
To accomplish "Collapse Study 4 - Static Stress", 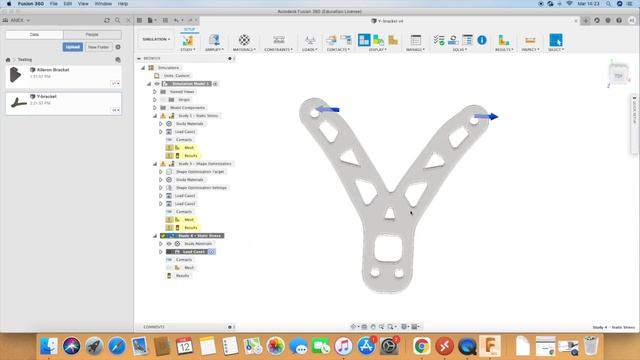I will [x=155, y=236].
